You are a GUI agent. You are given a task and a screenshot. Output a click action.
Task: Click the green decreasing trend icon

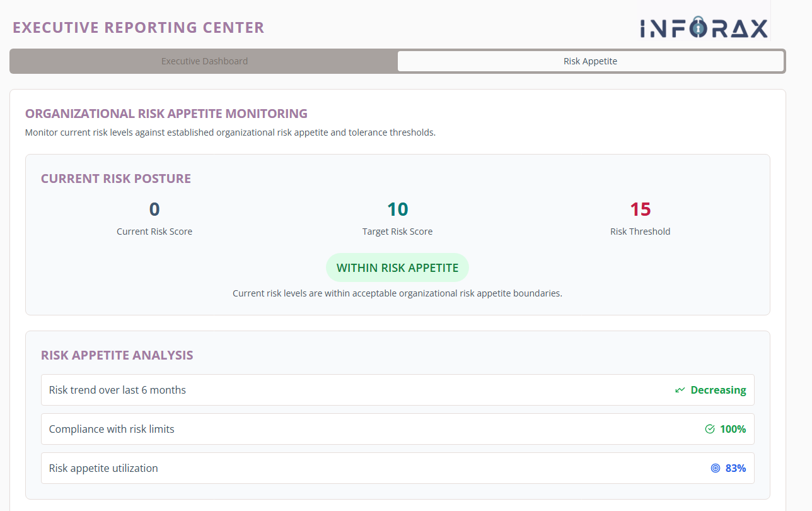pos(680,389)
